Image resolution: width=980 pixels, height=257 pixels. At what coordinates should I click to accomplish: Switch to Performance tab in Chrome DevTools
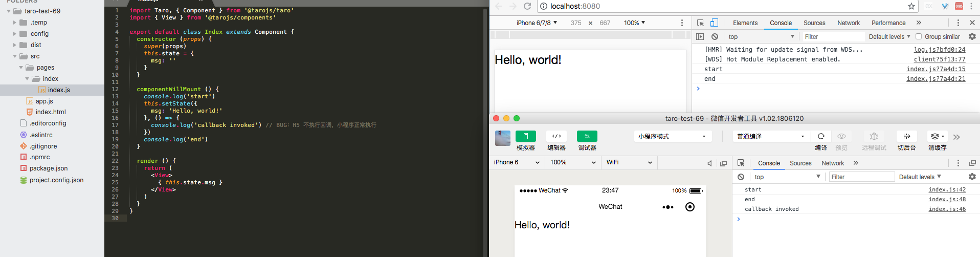click(x=888, y=23)
